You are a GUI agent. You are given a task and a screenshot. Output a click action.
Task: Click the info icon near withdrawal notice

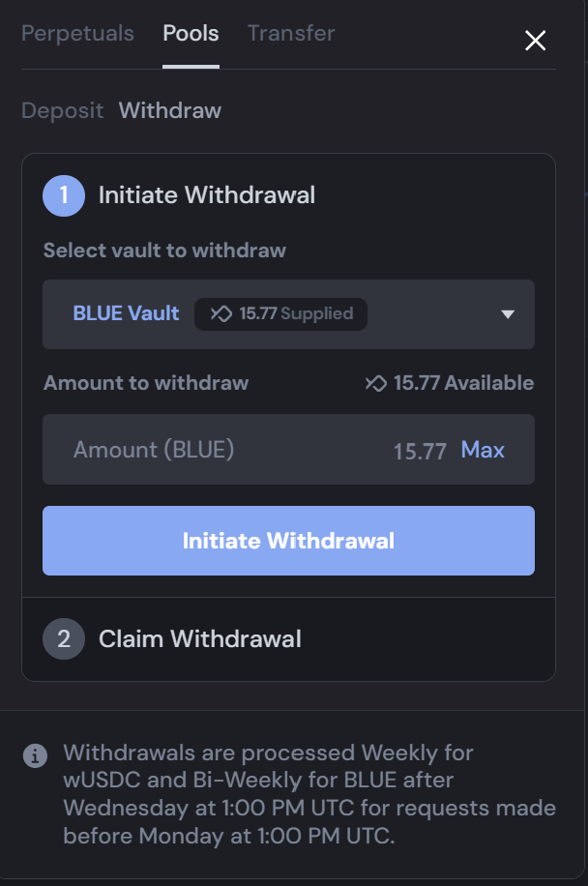coord(35,755)
